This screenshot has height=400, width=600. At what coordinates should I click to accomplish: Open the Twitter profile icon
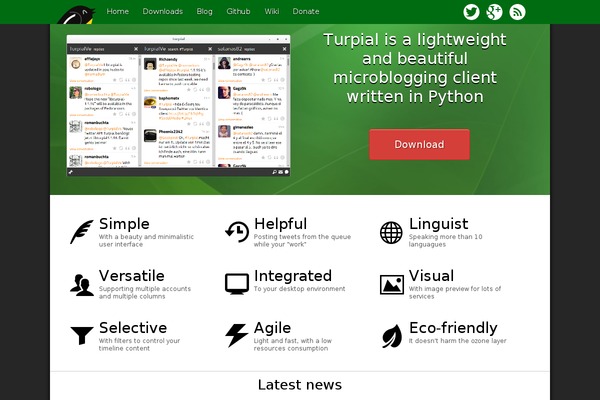click(471, 12)
